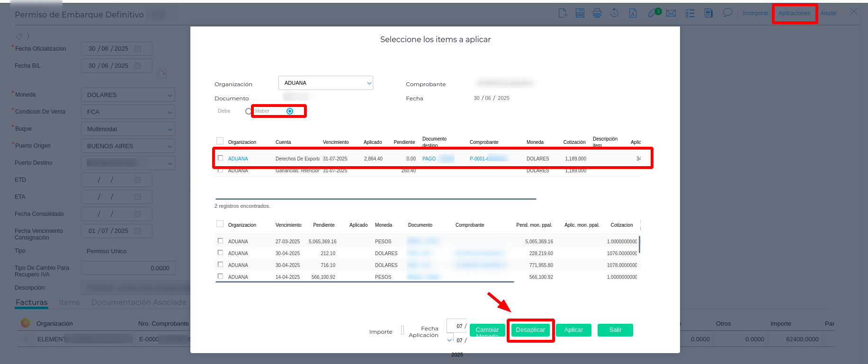The image size is (868, 364).
Task: Open calendar for Fecha B/L
Action: point(138,66)
